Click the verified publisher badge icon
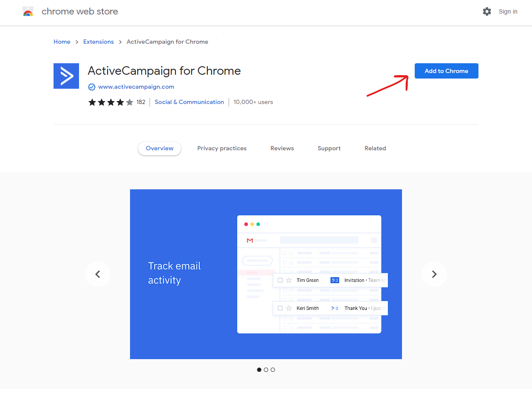Viewport: 532px width, 402px height. point(91,87)
